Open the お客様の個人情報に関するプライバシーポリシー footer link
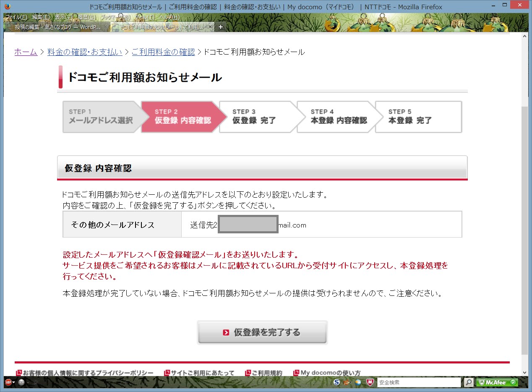The height and width of the screenshot is (392, 532). tap(84, 373)
